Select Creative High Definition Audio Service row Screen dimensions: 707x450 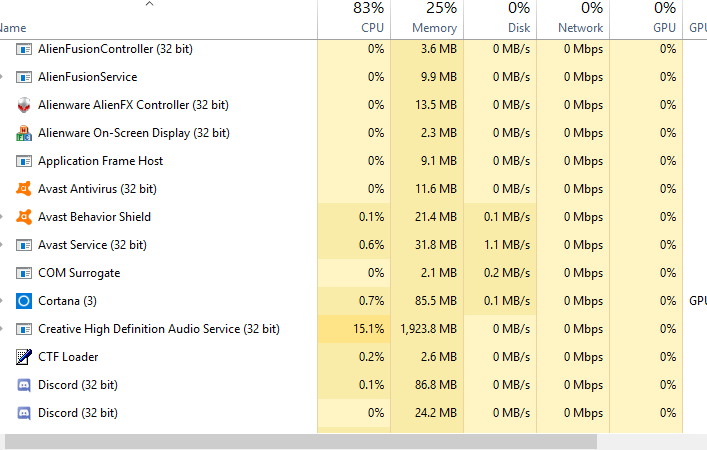point(159,329)
